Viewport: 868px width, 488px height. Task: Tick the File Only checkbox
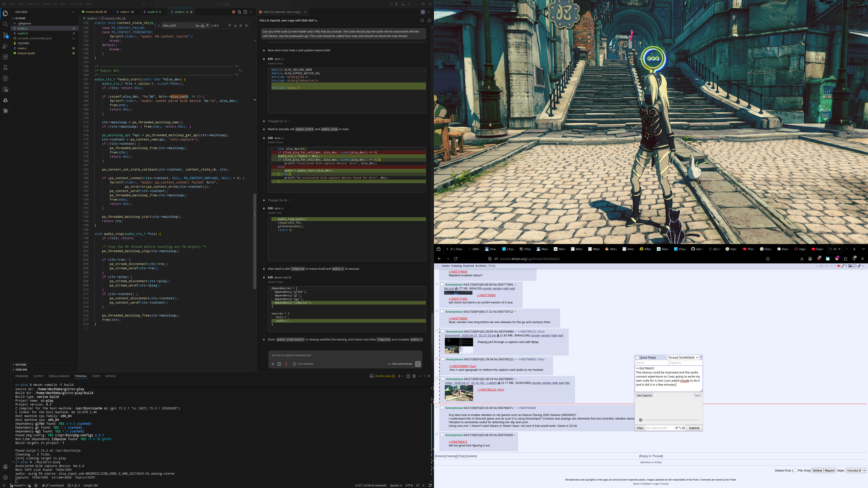click(796, 470)
